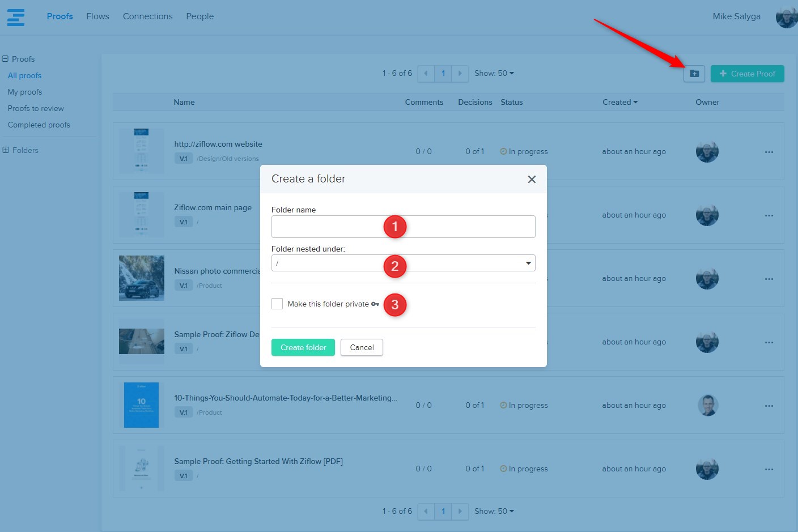Expand the Folders tree section
The height and width of the screenshot is (532, 798).
(6, 150)
